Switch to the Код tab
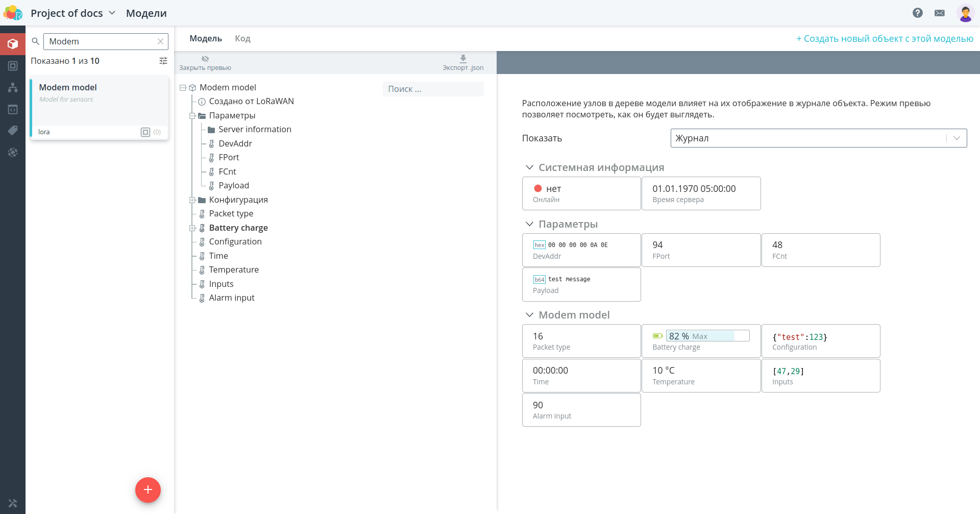 pyautogui.click(x=242, y=39)
